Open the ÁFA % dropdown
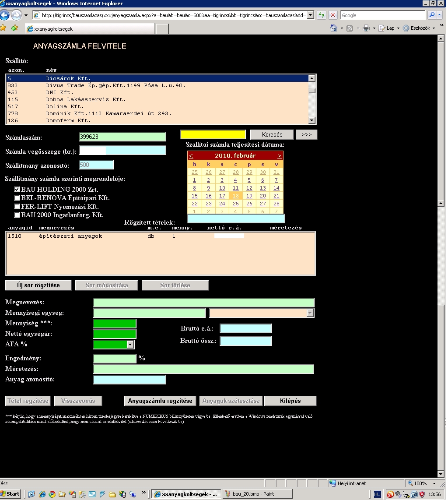 tap(130, 345)
